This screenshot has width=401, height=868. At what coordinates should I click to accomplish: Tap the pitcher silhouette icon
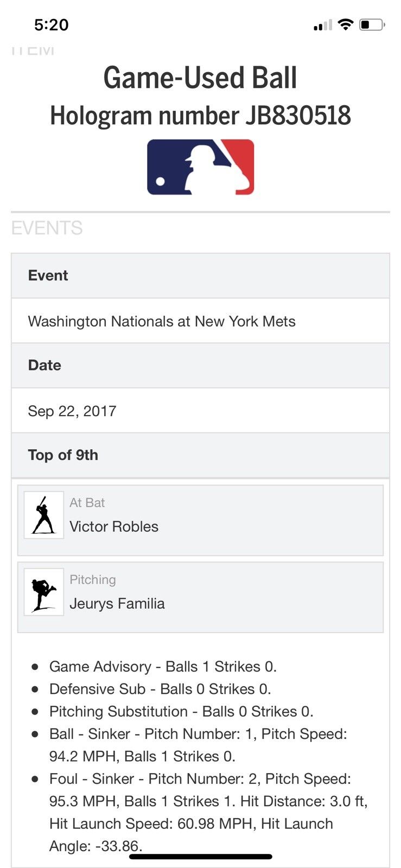point(43,592)
